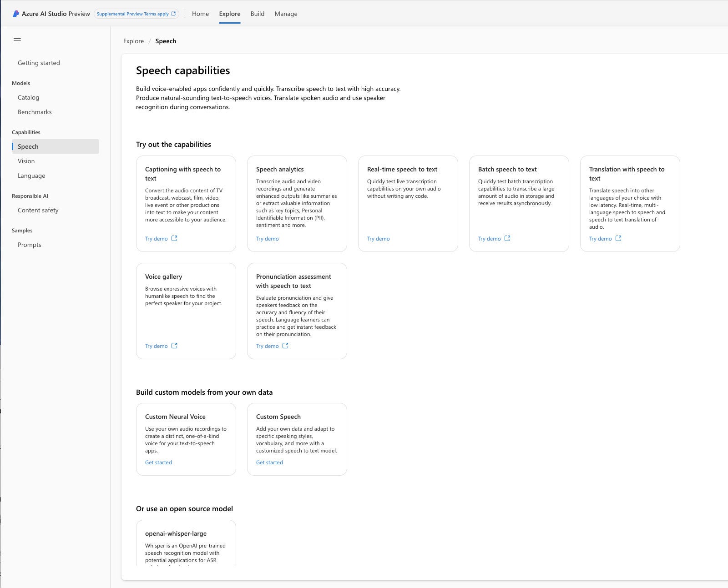The image size is (728, 588).
Task: Click Try demo in Speech analytics card
Action: [267, 239]
